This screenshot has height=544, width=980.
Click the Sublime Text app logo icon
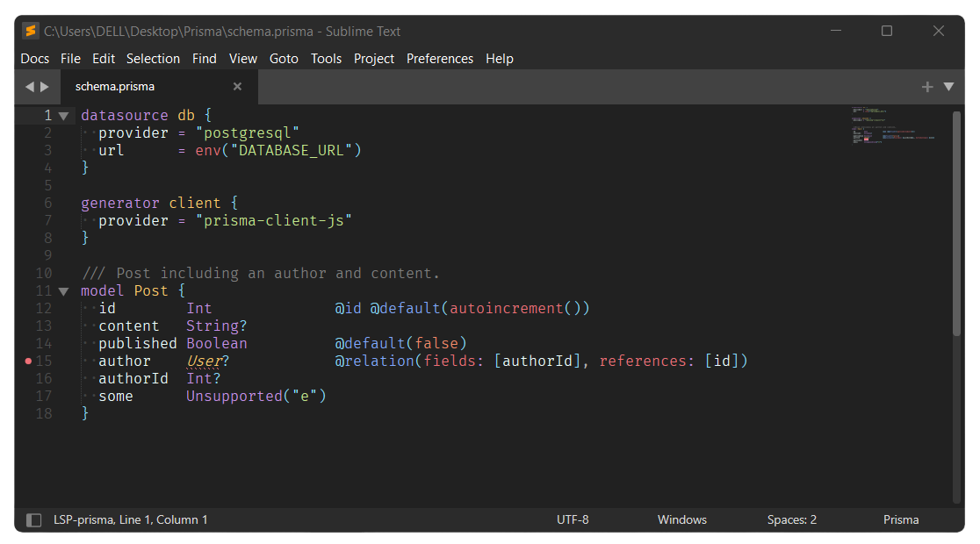[30, 31]
